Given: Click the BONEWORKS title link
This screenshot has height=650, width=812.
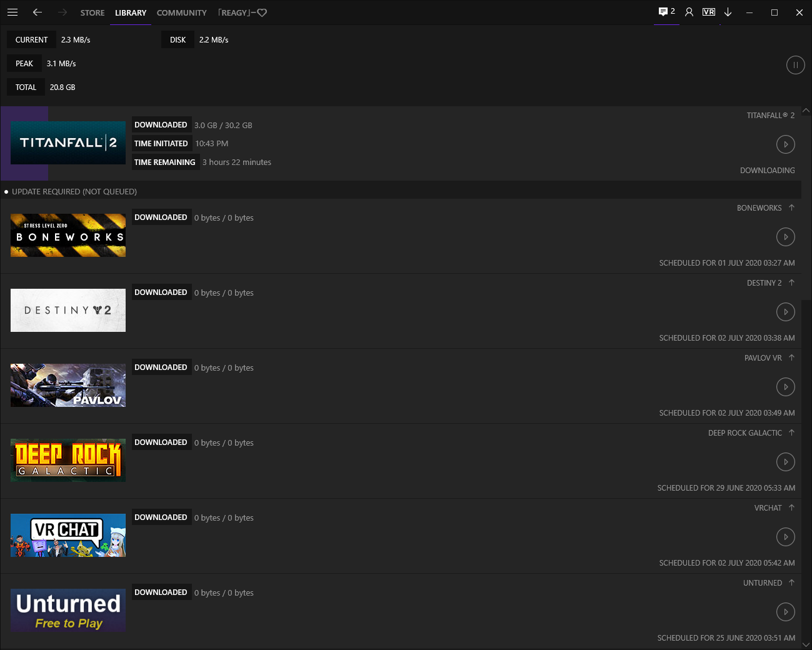Looking at the screenshot, I should [759, 208].
